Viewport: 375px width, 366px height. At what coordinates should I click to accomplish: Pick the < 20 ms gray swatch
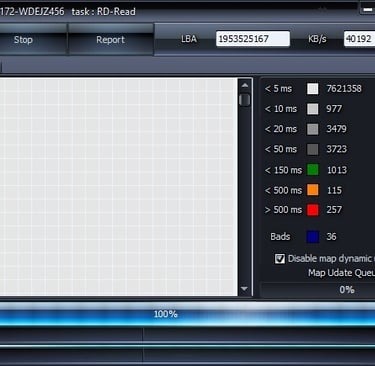(312, 129)
